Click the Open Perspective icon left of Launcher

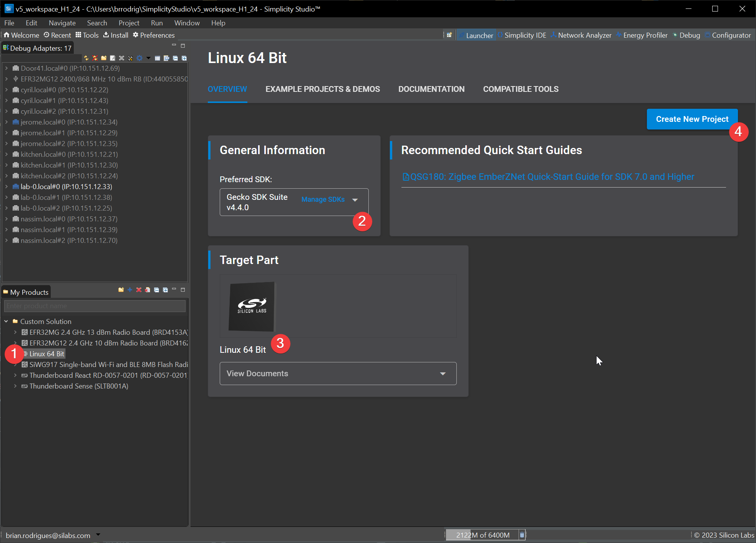449,35
